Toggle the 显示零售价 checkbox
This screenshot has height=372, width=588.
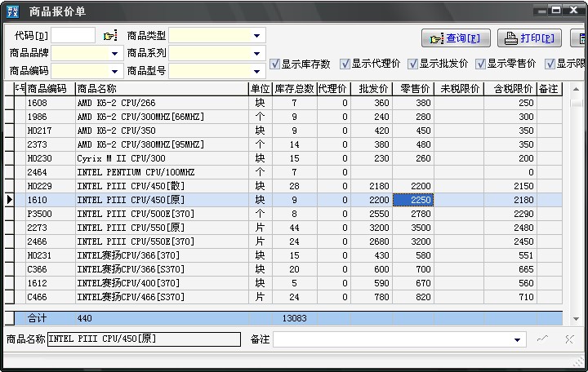click(480, 64)
